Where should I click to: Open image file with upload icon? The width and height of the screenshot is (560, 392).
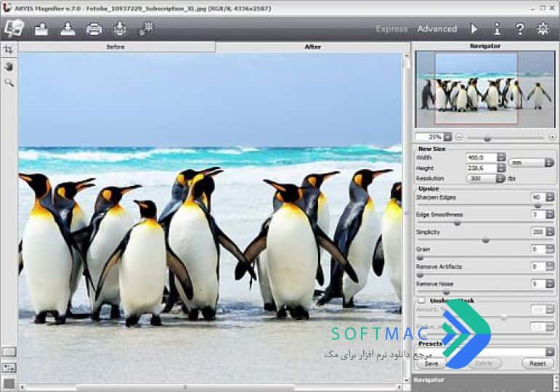coord(41,29)
